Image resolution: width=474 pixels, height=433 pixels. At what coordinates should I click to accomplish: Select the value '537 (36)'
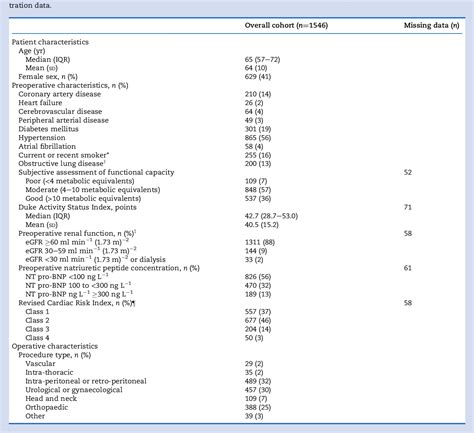coord(258,198)
